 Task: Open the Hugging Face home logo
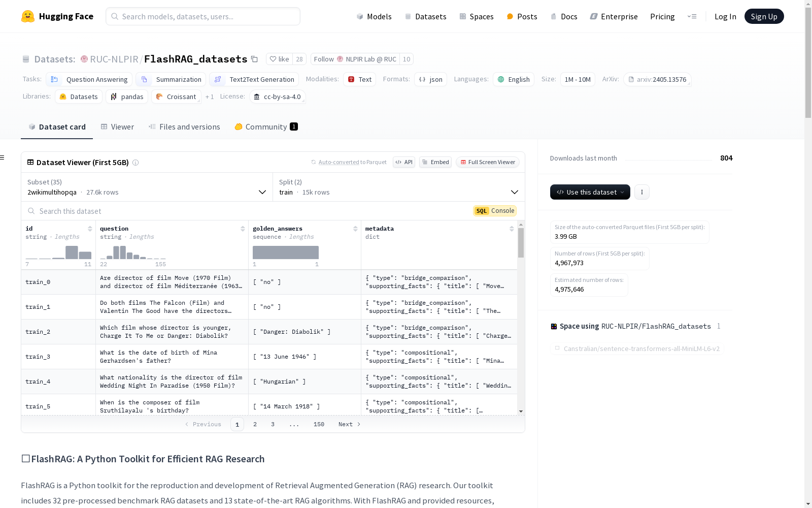pyautogui.click(x=57, y=16)
